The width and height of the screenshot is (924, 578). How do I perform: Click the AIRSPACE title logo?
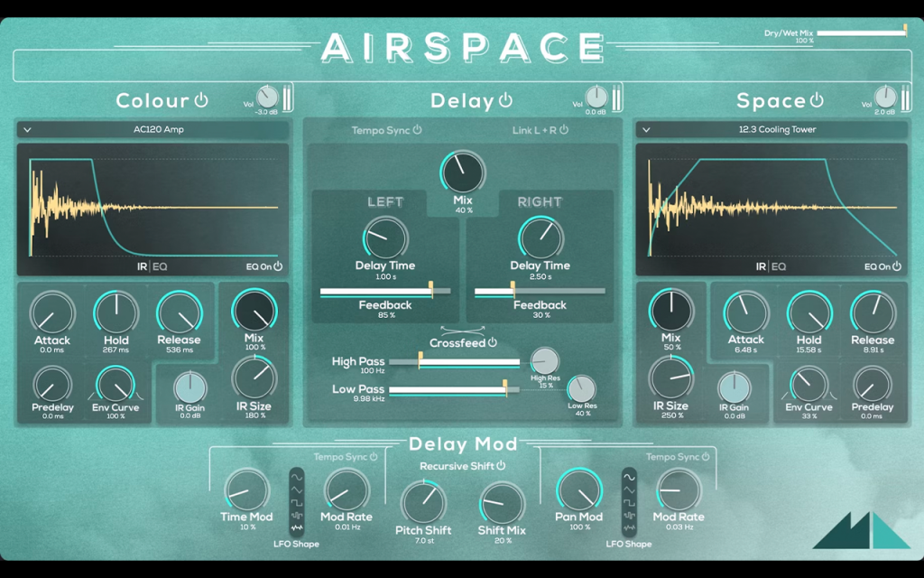[x=463, y=47]
